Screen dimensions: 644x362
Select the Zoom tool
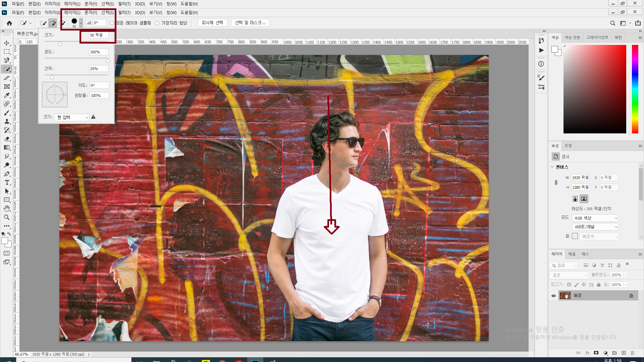(7, 217)
